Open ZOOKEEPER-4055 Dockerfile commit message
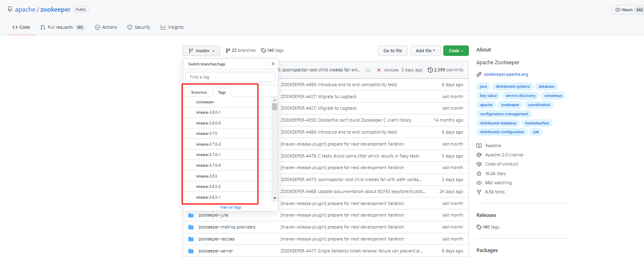 tap(346, 120)
